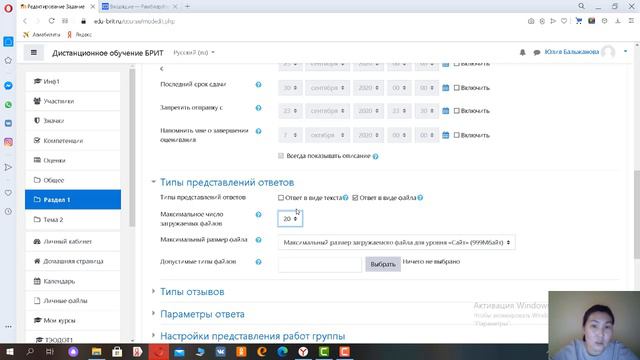
Task: Open Microsoft Edge in taskbar
Action: pos(282,352)
